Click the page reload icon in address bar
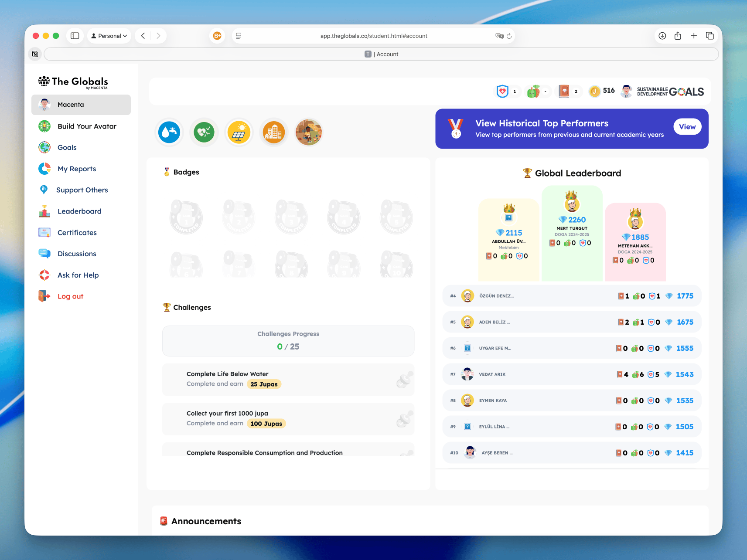This screenshot has height=560, width=747. coord(509,36)
